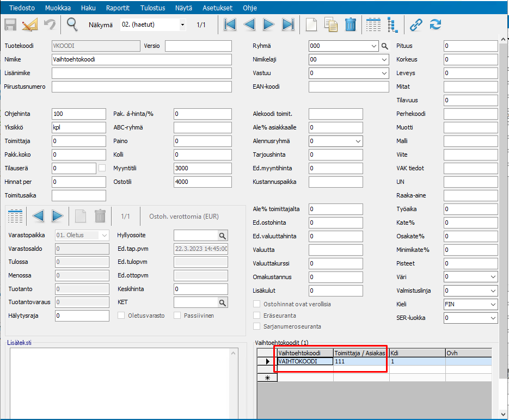Screen dimensions: 509x420
Task: Click the magnifier search icon in toolbar
Action: (72, 24)
